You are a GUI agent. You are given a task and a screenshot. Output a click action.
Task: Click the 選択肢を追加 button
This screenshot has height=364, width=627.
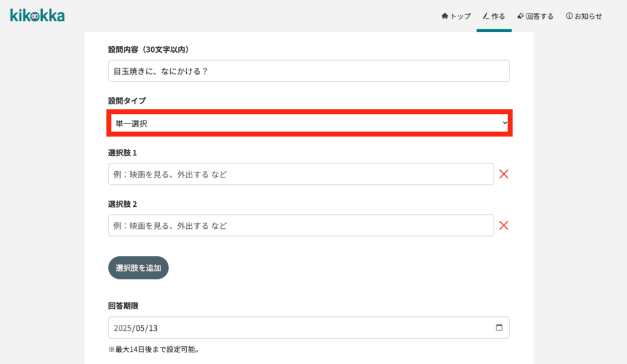(138, 268)
